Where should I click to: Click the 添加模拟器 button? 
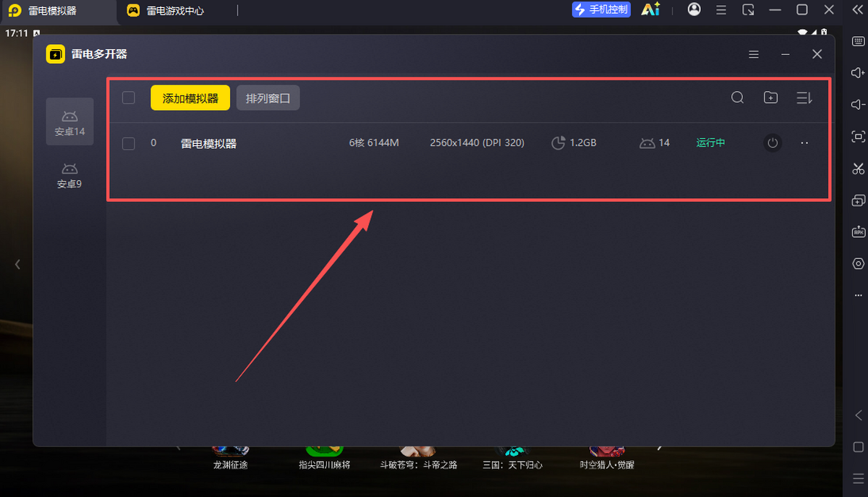coord(190,98)
